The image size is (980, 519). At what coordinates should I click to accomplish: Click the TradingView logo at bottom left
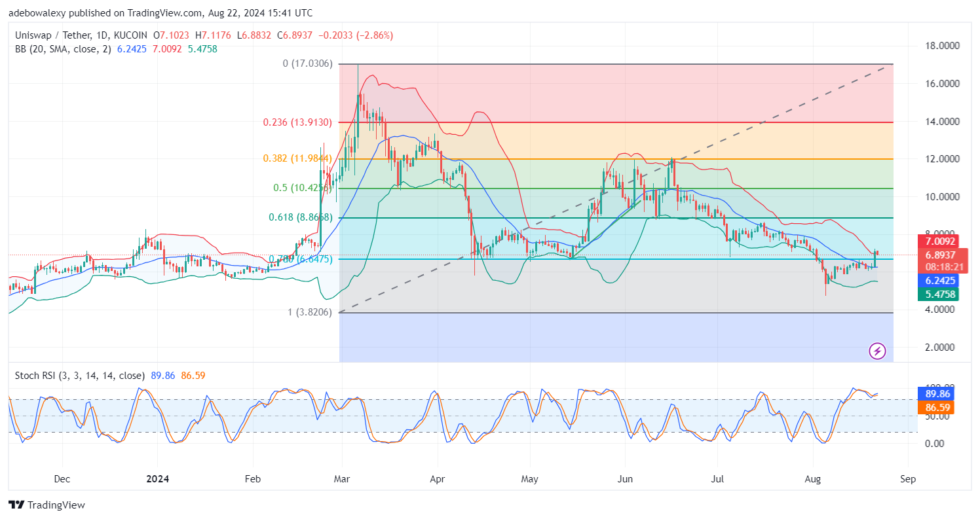(47, 505)
